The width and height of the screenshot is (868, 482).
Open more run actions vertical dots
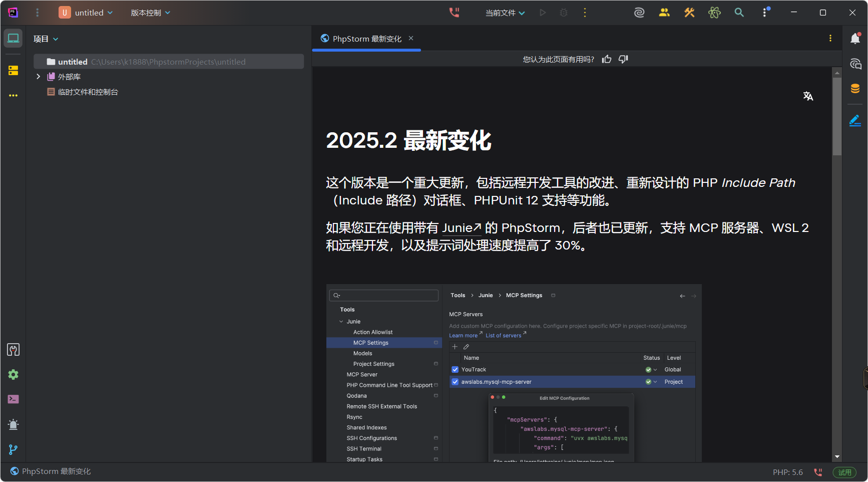[x=585, y=13]
